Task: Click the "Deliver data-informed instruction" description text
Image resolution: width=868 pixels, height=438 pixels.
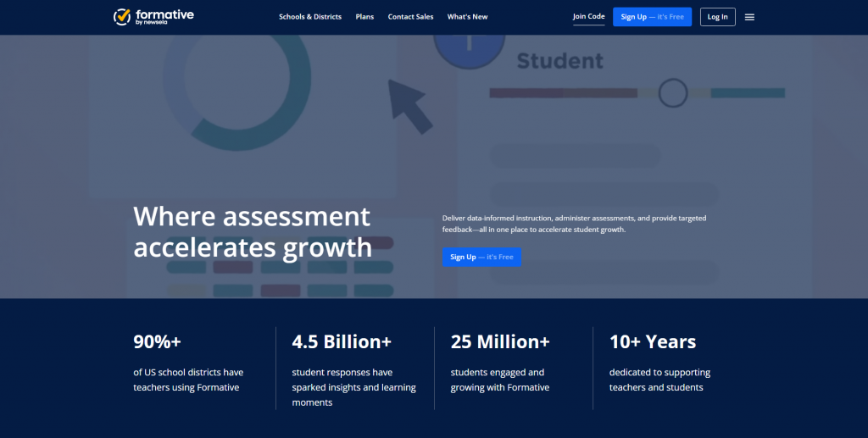Action: (x=574, y=224)
